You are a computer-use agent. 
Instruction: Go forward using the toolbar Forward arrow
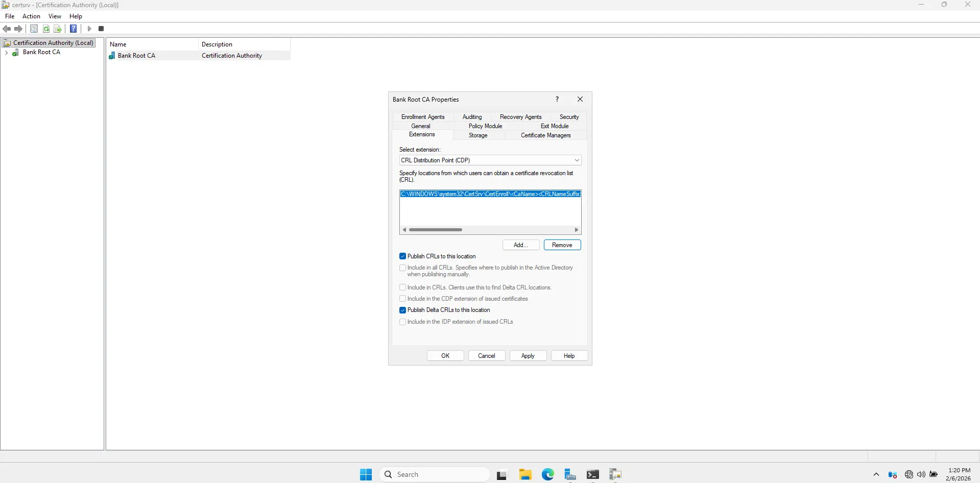click(18, 29)
